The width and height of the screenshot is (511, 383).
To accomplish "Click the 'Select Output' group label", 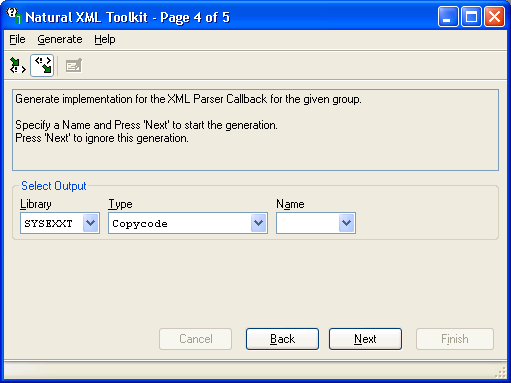I will pyautogui.click(x=54, y=186).
